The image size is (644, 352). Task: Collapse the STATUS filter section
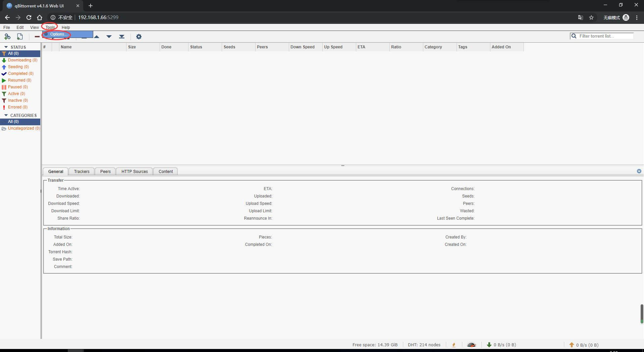coord(6,47)
